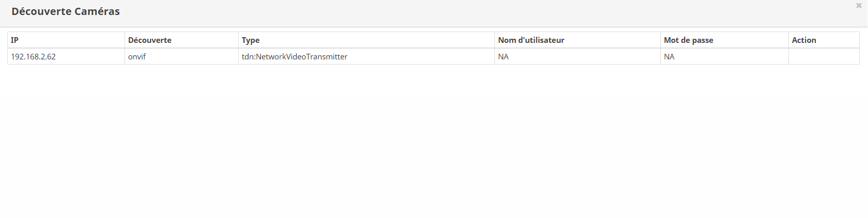The height and width of the screenshot is (218, 868).
Task: Click the Nom d'utilisateur column header
Action: pos(531,40)
